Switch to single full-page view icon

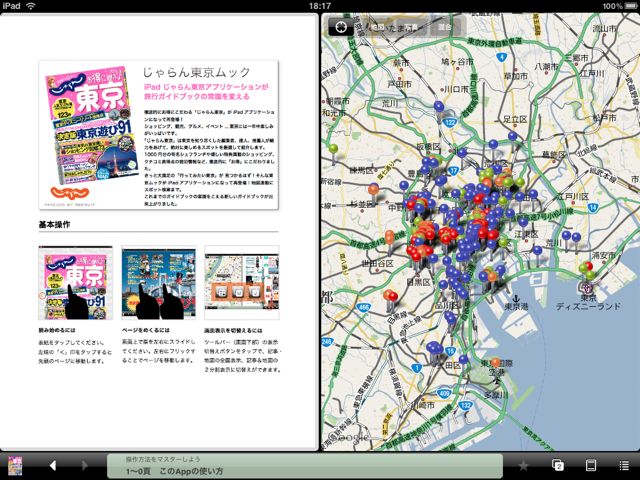(x=591, y=465)
